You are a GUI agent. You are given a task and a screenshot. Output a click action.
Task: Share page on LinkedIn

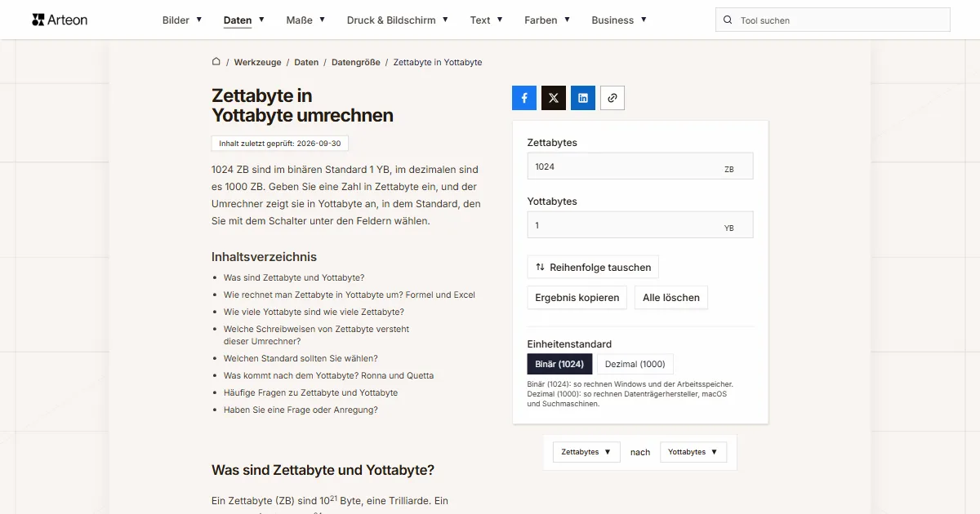point(583,98)
